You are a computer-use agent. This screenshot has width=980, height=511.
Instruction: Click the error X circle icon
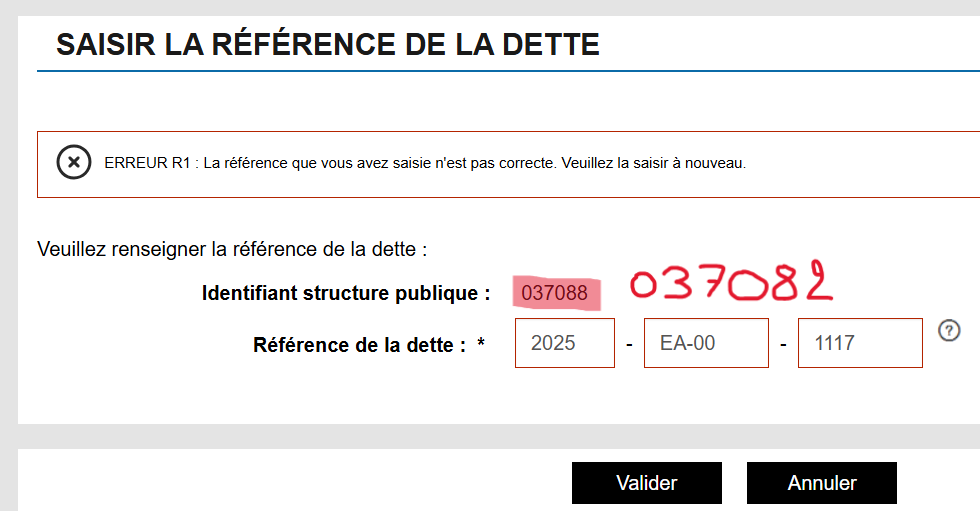(x=74, y=162)
